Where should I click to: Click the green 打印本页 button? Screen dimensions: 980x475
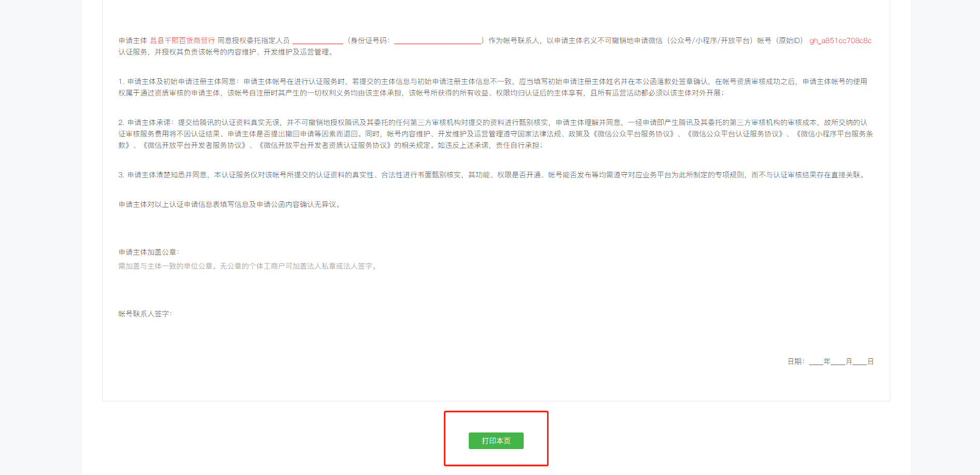click(x=496, y=441)
